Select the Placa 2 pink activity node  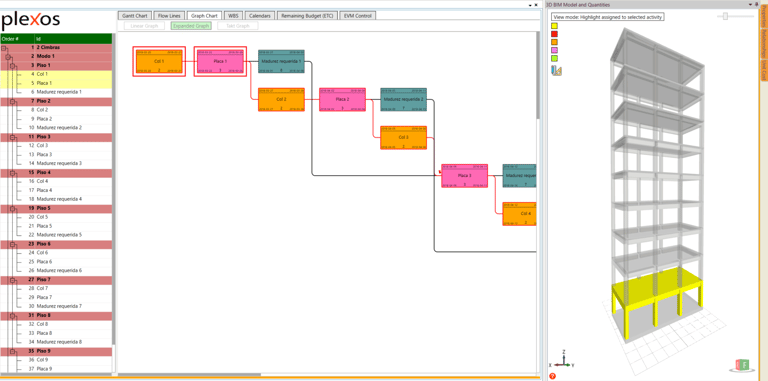click(342, 99)
